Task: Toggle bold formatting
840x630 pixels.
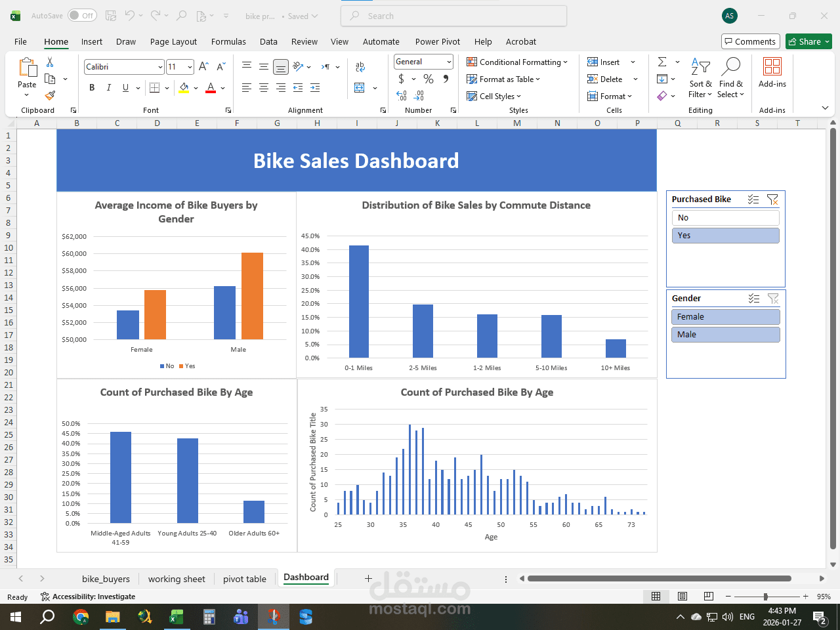Action: coord(92,87)
